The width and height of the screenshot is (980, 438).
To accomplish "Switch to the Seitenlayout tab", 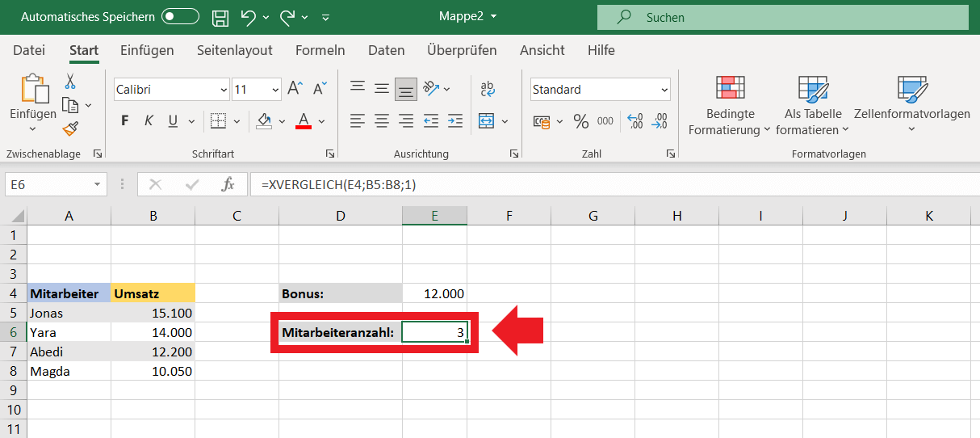I will (x=235, y=50).
